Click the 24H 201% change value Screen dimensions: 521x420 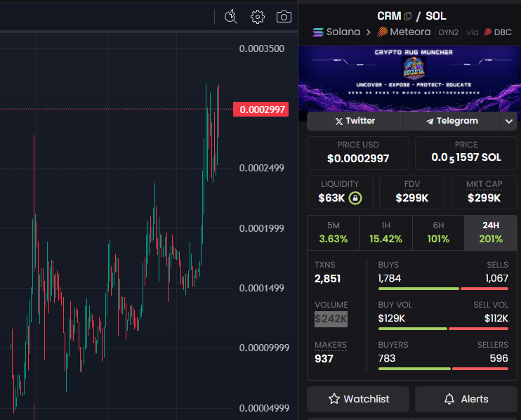[491, 239]
